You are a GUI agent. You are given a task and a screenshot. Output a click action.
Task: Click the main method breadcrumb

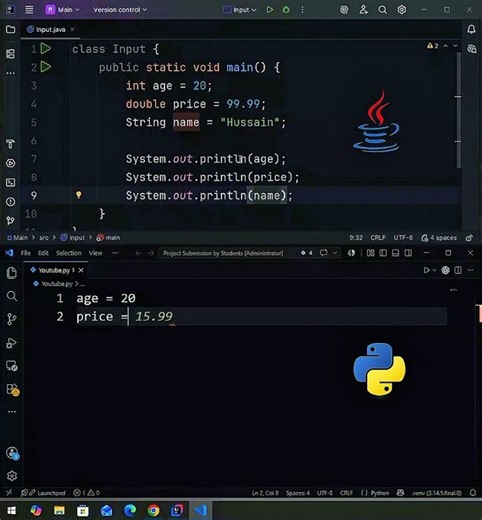(108, 238)
